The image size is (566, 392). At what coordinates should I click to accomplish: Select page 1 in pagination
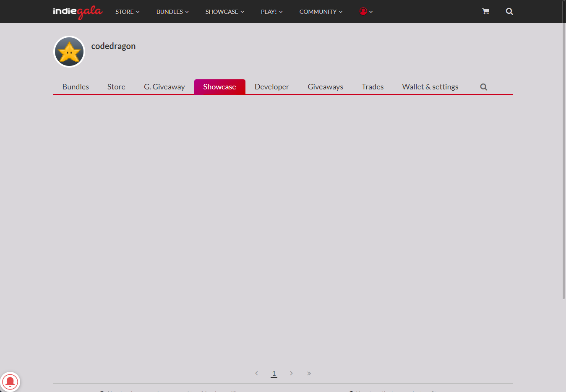pos(274,374)
